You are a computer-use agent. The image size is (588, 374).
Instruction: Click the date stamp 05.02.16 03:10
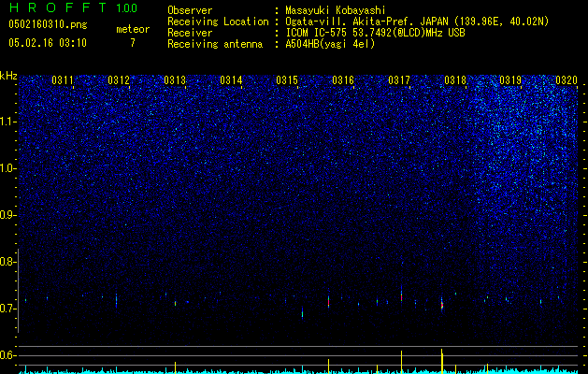[48, 43]
